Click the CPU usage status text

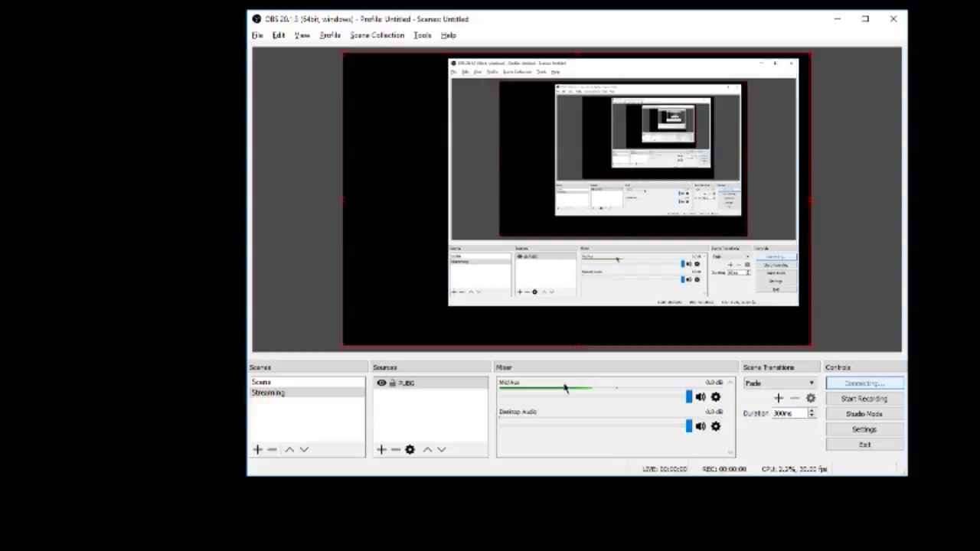794,469
